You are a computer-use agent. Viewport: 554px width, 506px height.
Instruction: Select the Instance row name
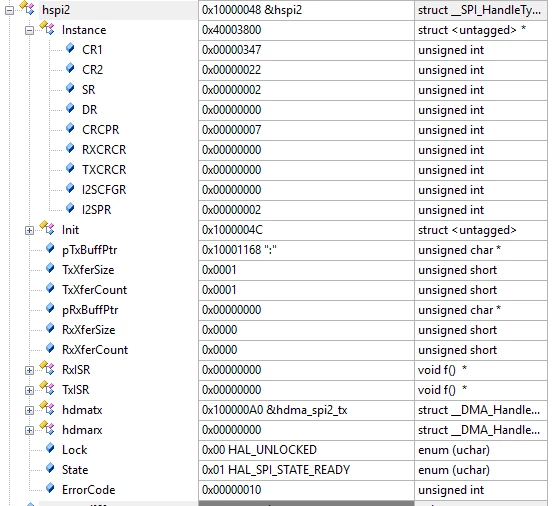point(84,30)
